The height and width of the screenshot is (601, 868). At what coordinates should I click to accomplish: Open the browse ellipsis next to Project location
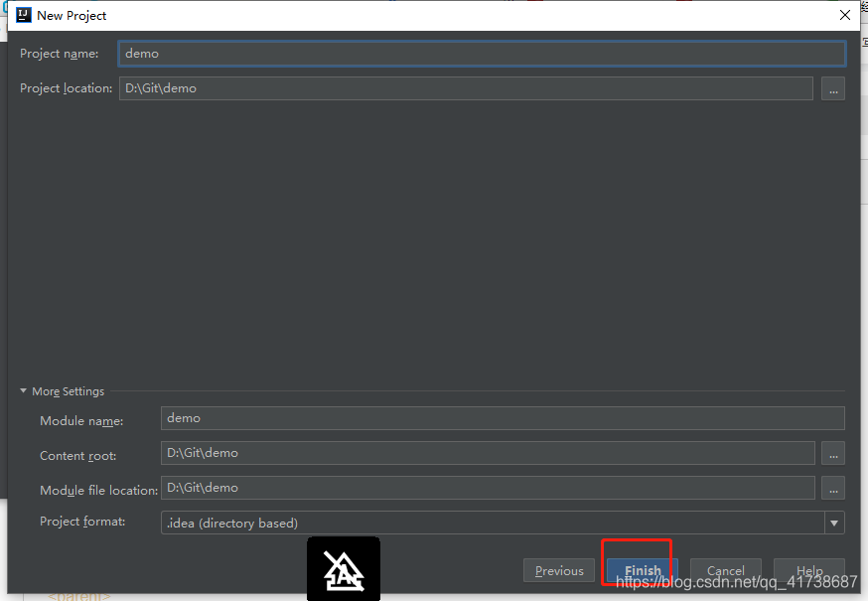pos(832,88)
